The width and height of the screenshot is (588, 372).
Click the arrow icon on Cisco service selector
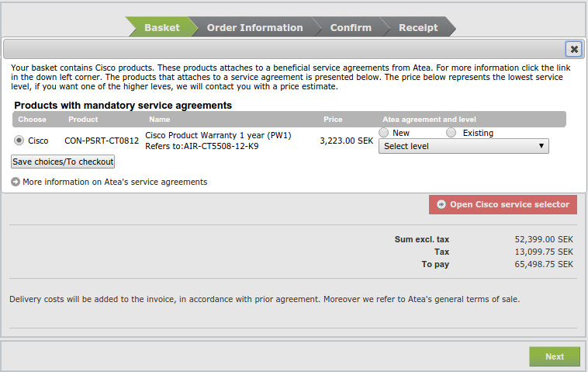point(441,204)
